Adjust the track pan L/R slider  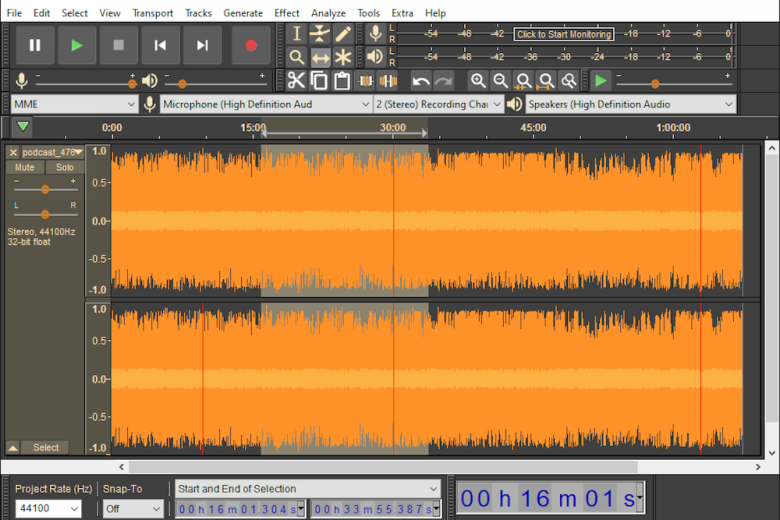[45, 214]
